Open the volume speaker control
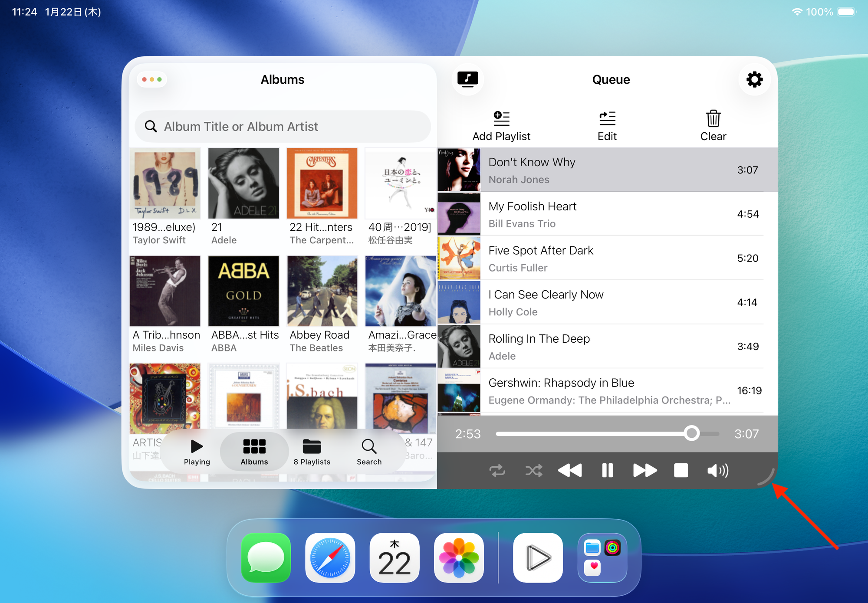Image resolution: width=868 pixels, height=603 pixels. tap(718, 471)
